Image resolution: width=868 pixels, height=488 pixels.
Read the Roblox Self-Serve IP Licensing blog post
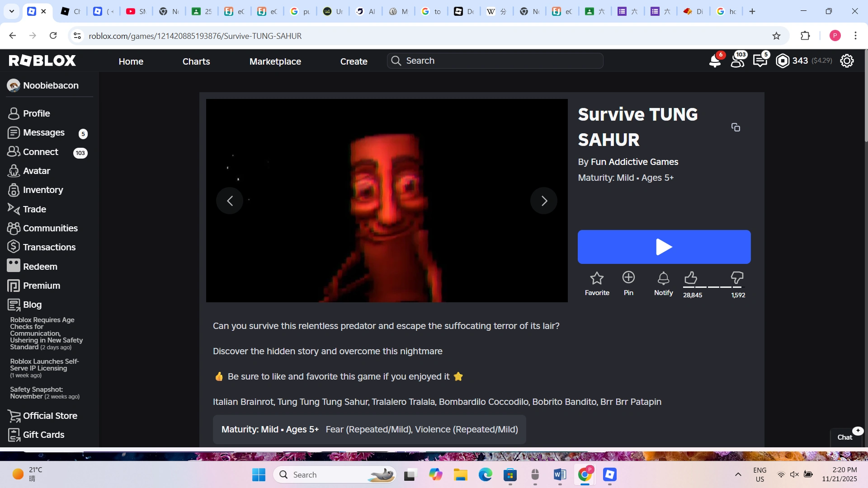click(x=44, y=365)
